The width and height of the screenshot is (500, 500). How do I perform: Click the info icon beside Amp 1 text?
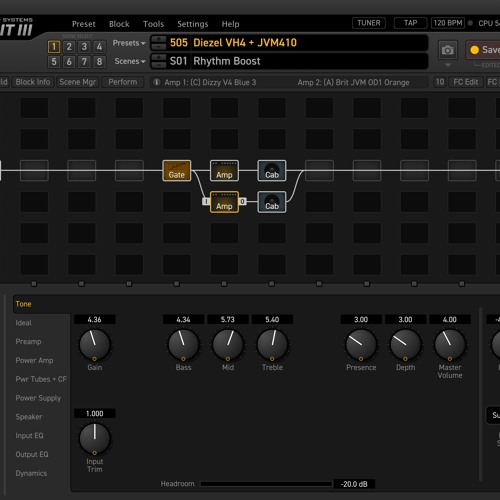[156, 82]
